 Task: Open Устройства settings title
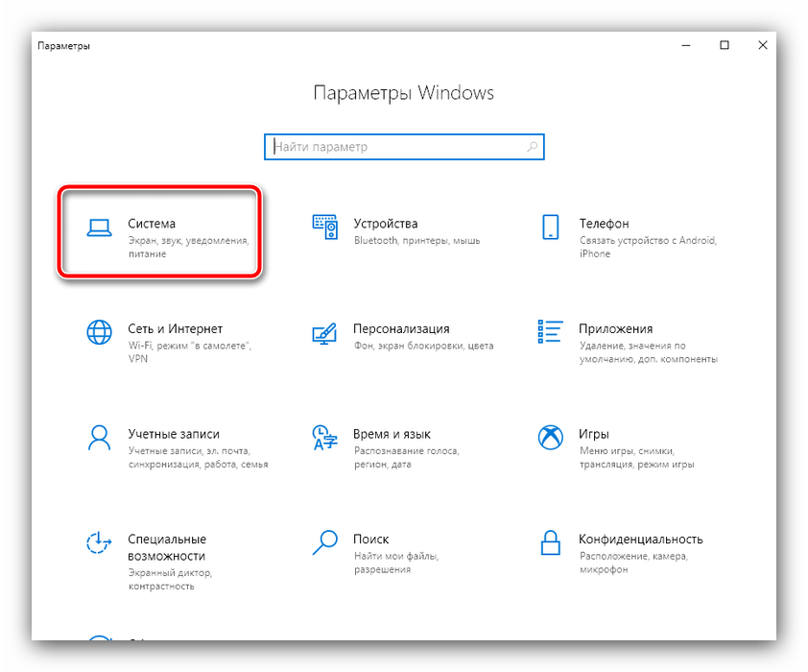coord(386,224)
